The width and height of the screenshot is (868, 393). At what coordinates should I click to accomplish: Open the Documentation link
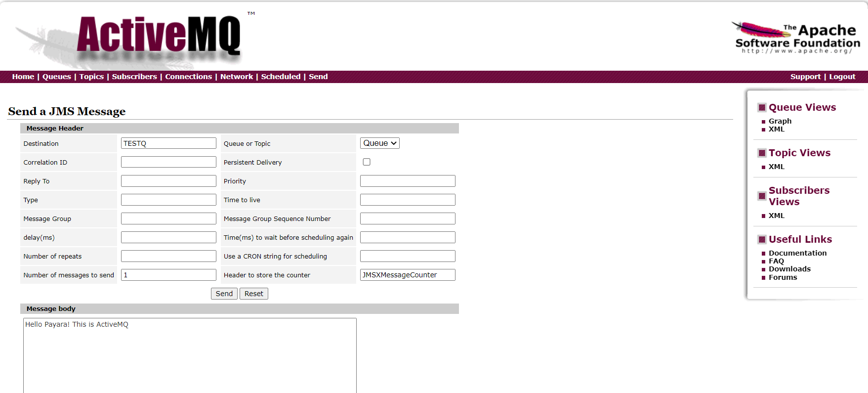point(797,253)
